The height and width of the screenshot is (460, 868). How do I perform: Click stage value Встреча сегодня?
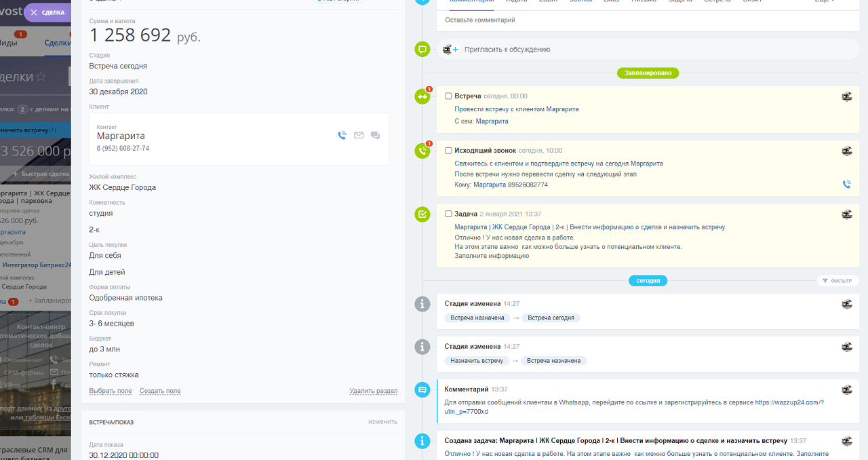point(118,66)
